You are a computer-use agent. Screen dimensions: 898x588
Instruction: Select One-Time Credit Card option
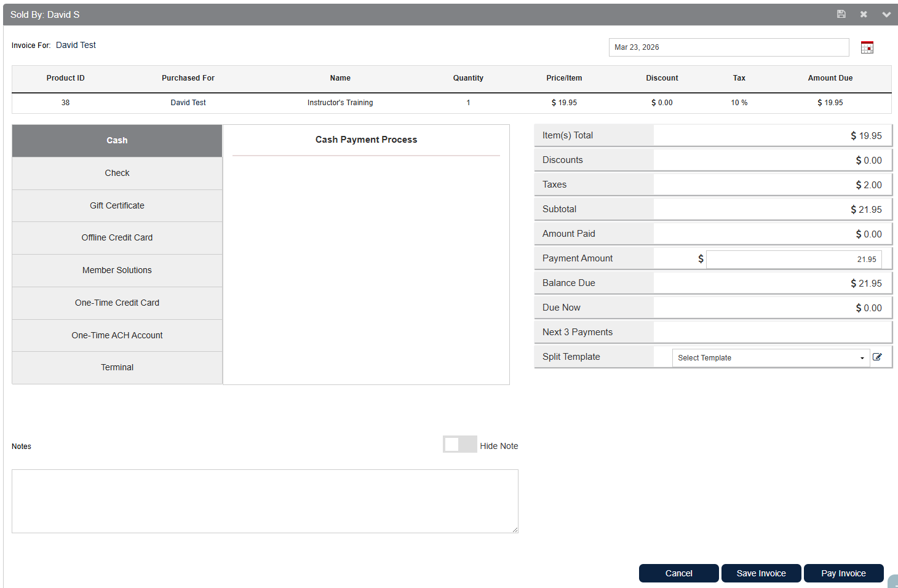[117, 303]
